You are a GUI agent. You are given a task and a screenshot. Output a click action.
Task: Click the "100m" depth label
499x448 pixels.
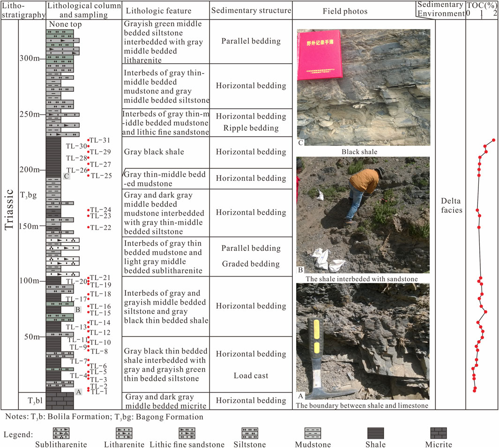coord(30,281)
